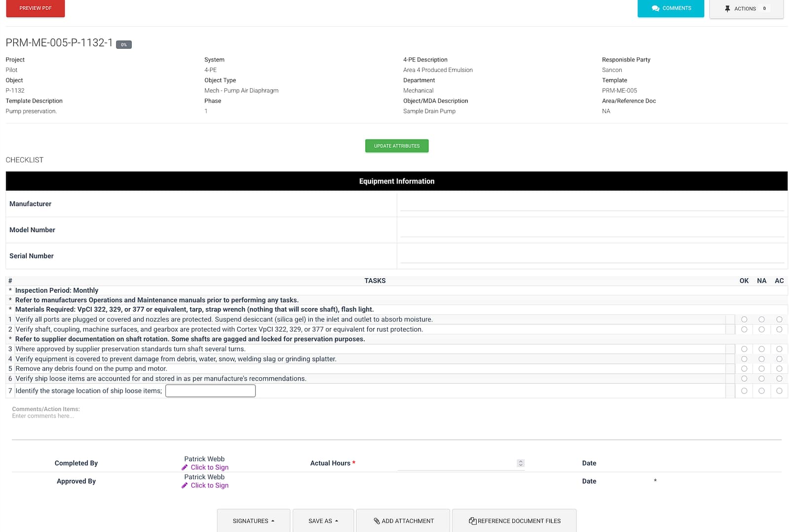Click the Update Attributes button

(x=397, y=146)
